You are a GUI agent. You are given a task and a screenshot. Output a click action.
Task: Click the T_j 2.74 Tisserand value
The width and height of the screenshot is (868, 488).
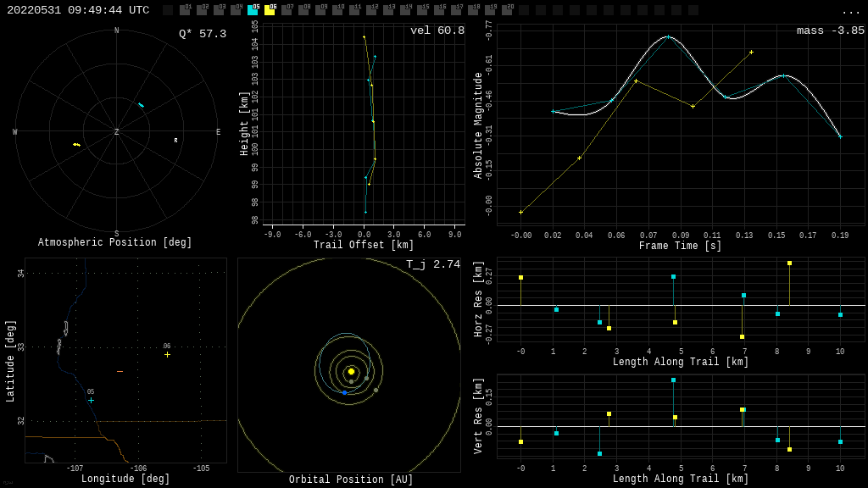click(432, 264)
